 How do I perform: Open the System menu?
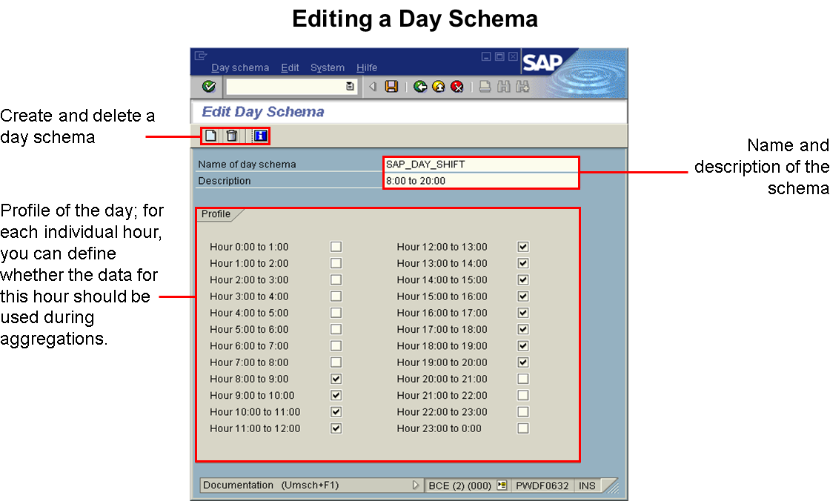(327, 67)
